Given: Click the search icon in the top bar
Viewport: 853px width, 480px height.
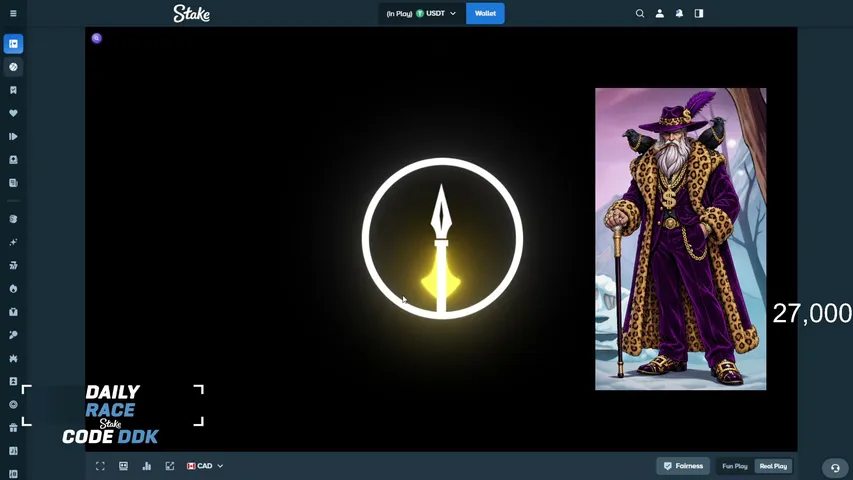Looking at the screenshot, I should [640, 13].
